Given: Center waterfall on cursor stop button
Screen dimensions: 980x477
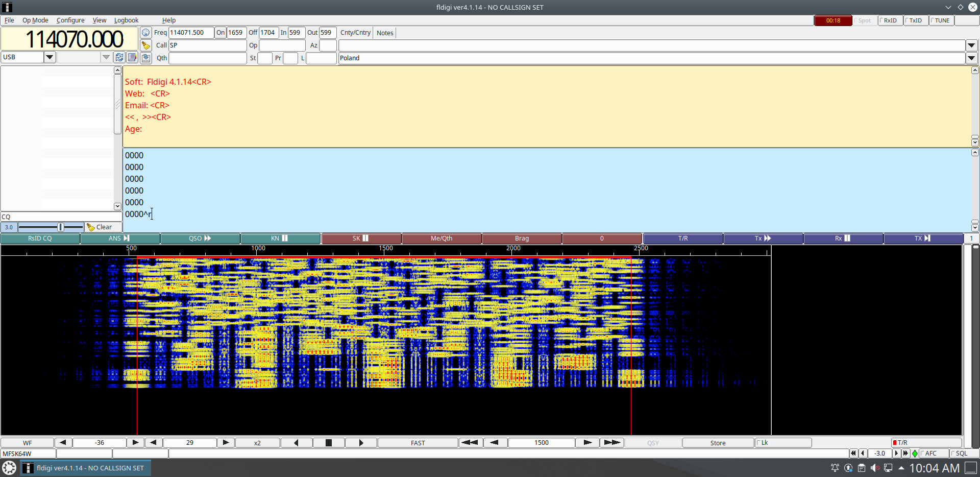Looking at the screenshot, I should click(329, 443).
